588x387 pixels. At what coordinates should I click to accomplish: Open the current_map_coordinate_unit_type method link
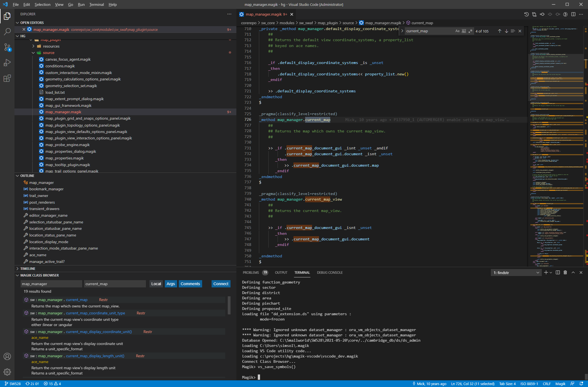click(95, 313)
